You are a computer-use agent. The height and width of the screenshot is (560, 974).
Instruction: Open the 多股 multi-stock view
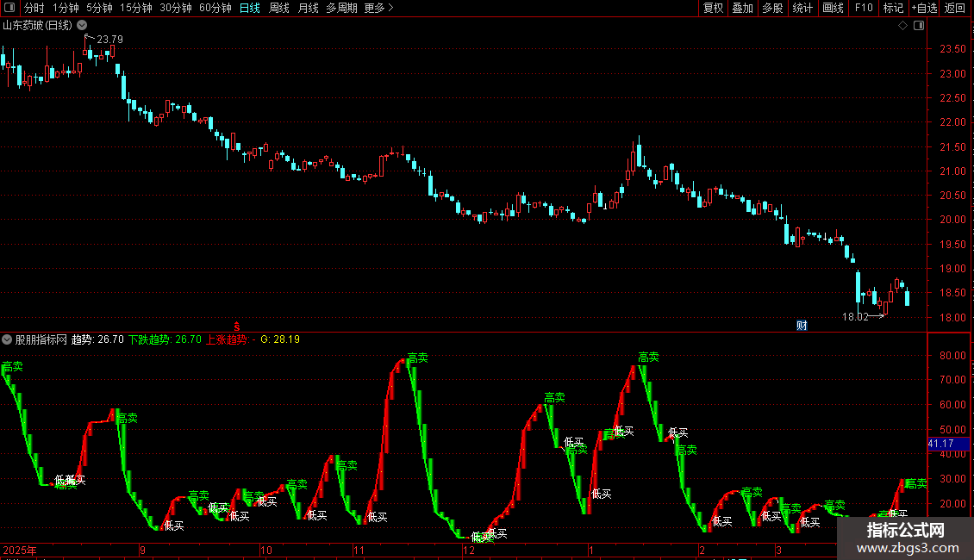pos(773,8)
